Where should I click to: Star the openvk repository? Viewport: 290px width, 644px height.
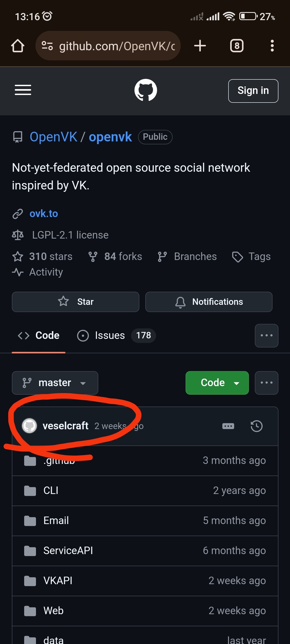(x=75, y=302)
